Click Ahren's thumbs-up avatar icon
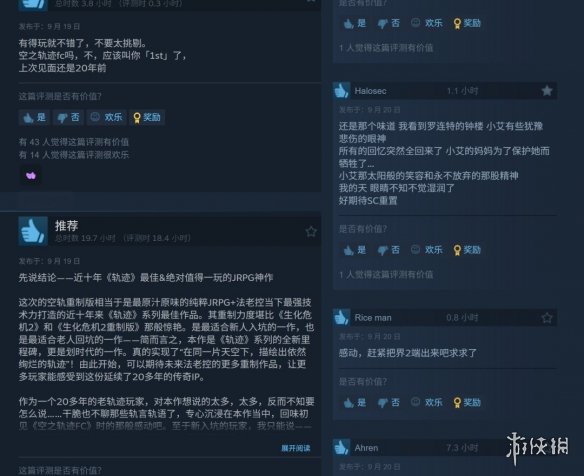This screenshot has height=476, width=584. pyautogui.click(x=341, y=447)
